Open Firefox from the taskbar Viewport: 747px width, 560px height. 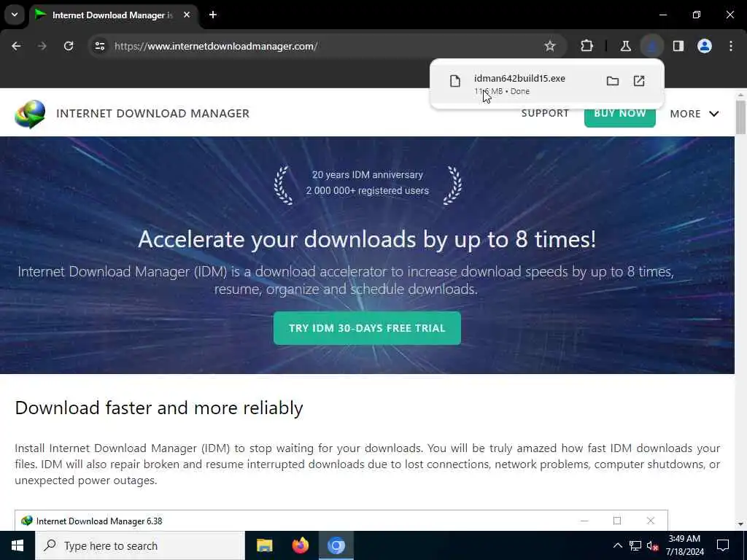(x=300, y=545)
